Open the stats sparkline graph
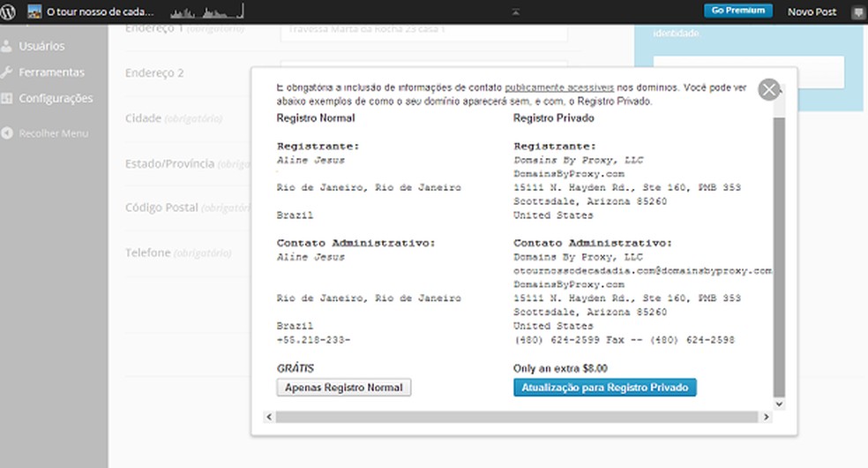This screenshot has width=868, height=468. tap(207, 11)
